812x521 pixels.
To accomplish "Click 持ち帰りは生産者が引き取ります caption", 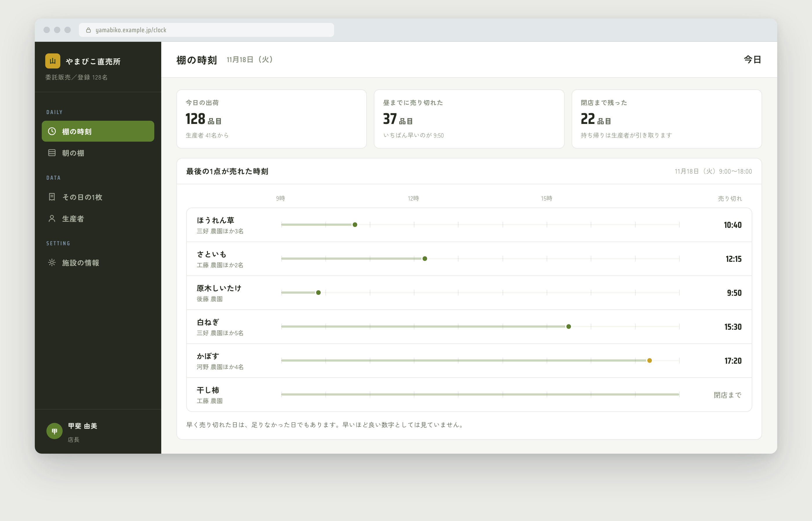I will tap(626, 135).
